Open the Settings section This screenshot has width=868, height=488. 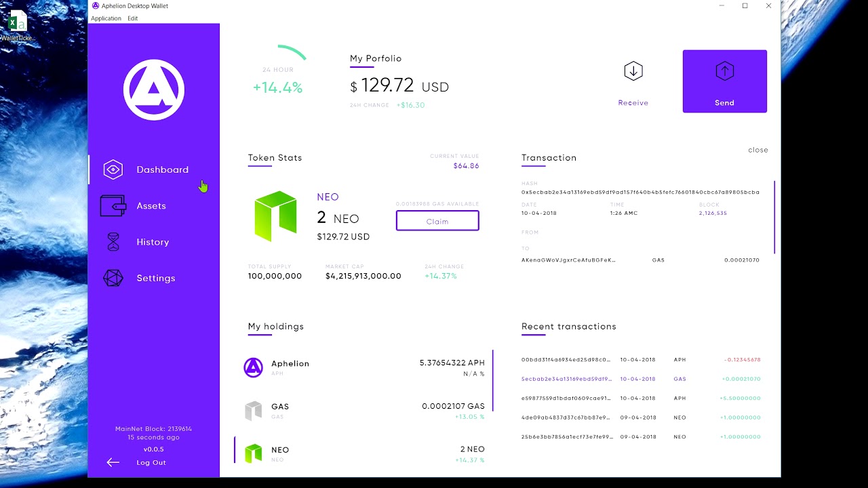[x=156, y=278]
